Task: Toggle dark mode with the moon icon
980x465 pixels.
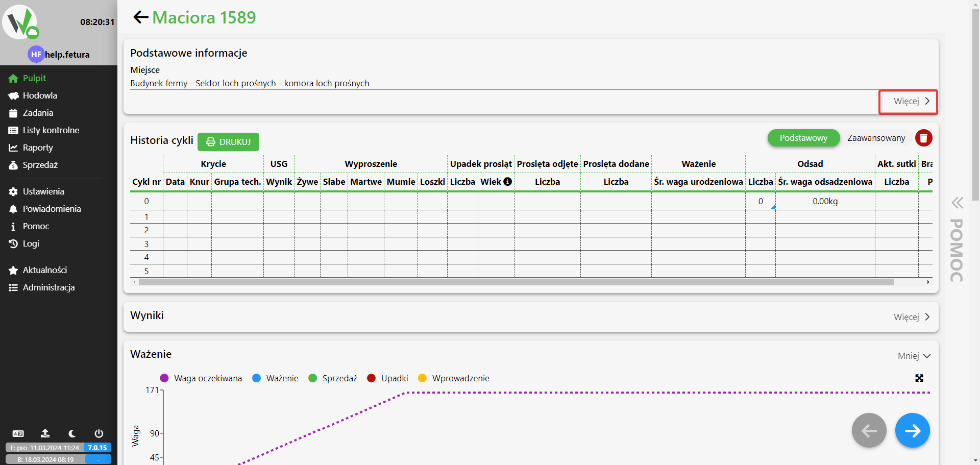Action: [72, 433]
